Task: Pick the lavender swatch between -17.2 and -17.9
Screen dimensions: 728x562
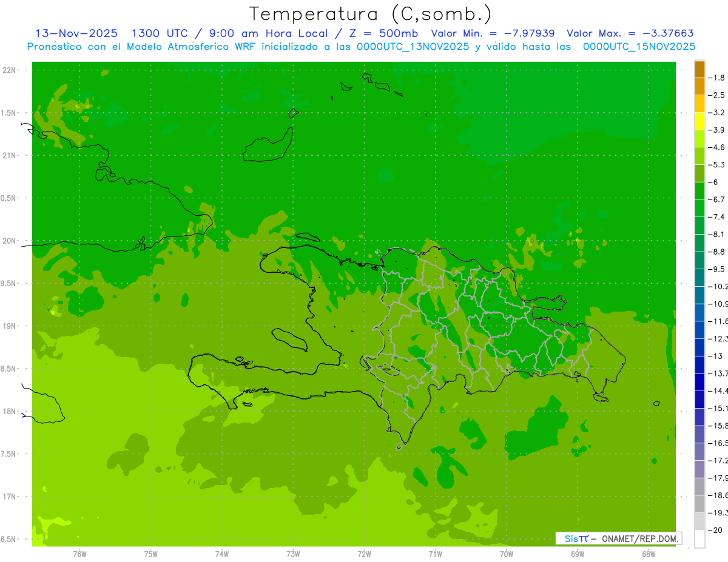Action: 699,469
